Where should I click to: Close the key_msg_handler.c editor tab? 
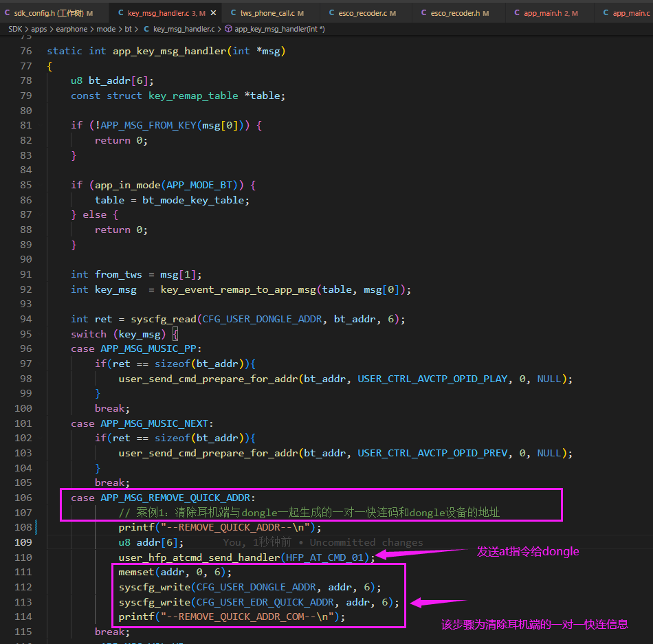(x=213, y=13)
